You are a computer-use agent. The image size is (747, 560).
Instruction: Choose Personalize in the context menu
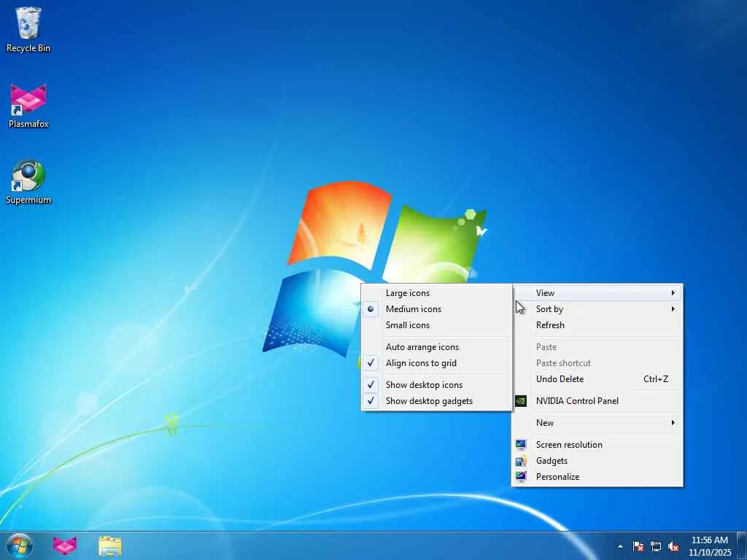pyautogui.click(x=597, y=477)
